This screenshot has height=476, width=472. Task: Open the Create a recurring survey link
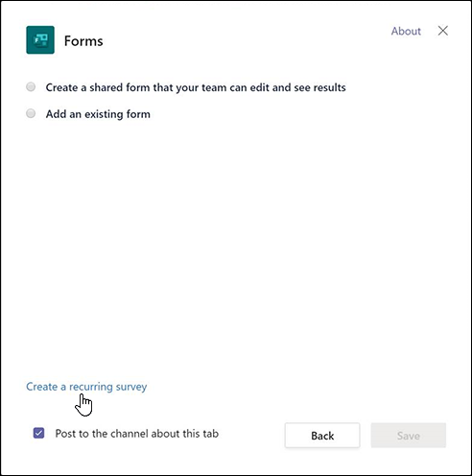[86, 387]
